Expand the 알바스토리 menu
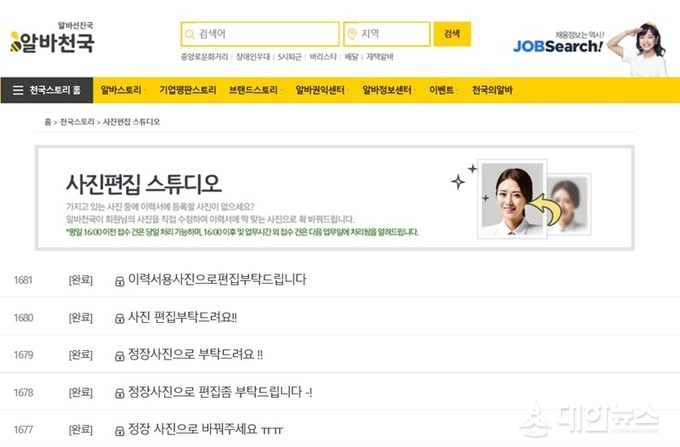 (x=124, y=91)
